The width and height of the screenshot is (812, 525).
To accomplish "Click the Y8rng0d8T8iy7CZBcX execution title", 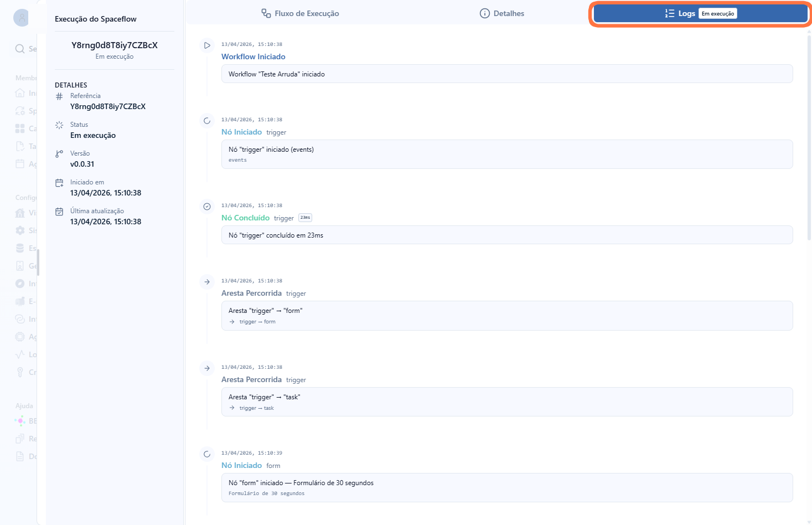I will click(115, 45).
